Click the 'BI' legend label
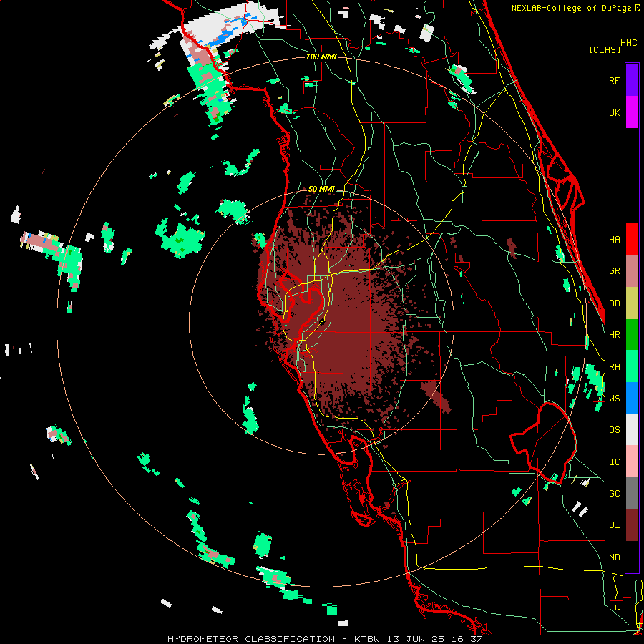Image resolution: width=644 pixels, height=644 pixels. [x=614, y=525]
